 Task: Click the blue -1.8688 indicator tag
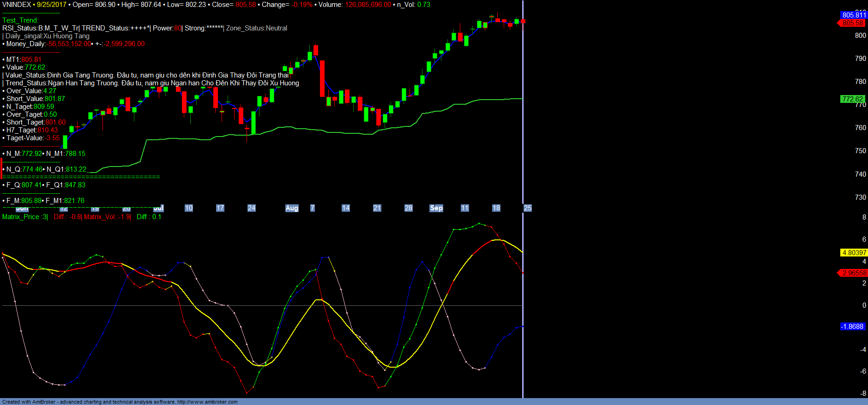[852, 327]
